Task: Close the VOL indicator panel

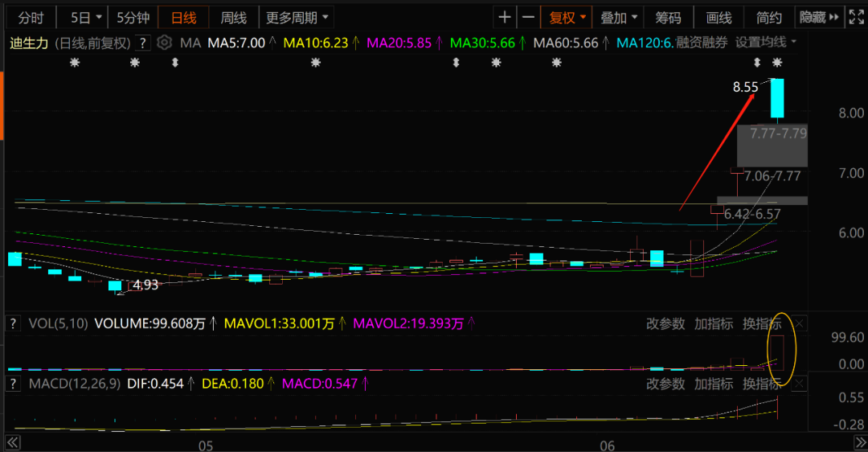Action: tap(799, 323)
